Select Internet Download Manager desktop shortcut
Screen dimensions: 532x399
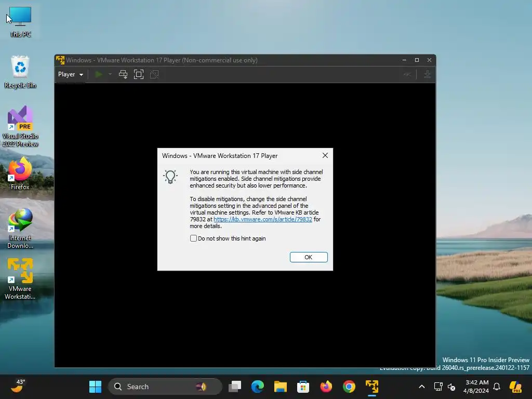(20, 229)
